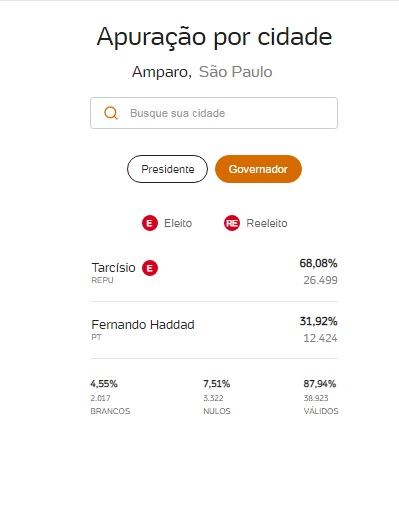
Task: Click the Tarcísio candidate name
Action: (114, 268)
